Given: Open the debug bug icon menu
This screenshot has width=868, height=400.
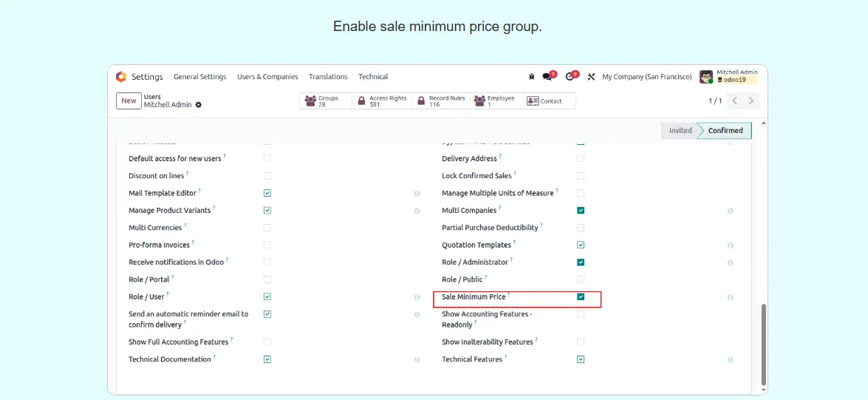Looking at the screenshot, I should pos(531,77).
